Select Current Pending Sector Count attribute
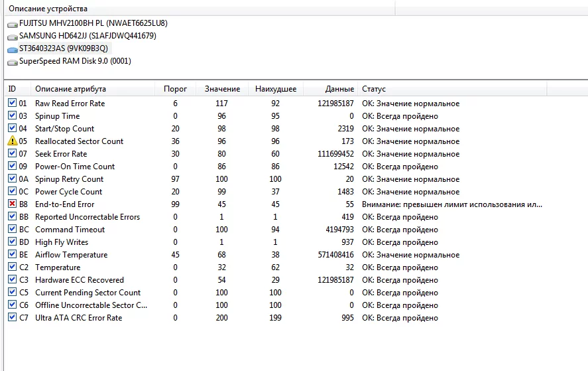Viewport: 588px width, 371px height. click(88, 293)
